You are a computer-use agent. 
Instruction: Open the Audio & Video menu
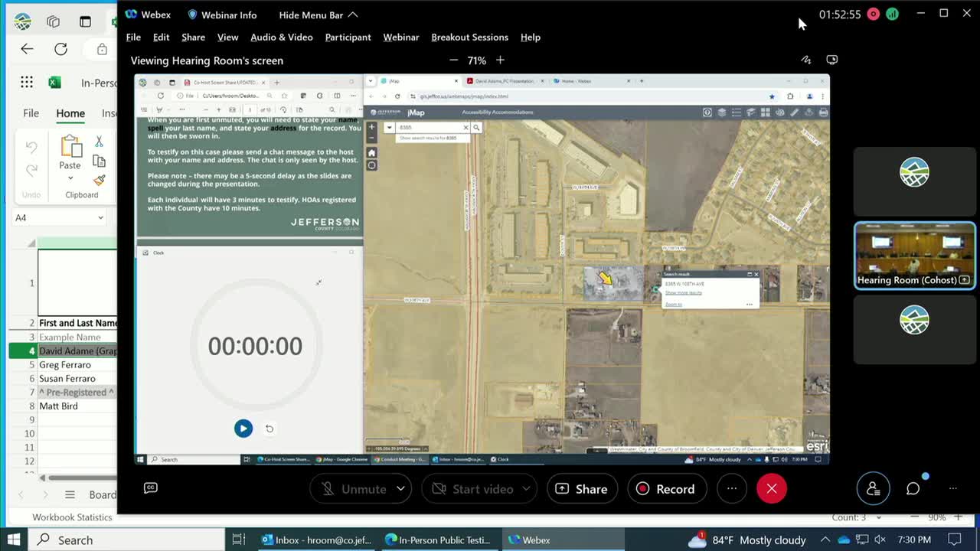(281, 37)
